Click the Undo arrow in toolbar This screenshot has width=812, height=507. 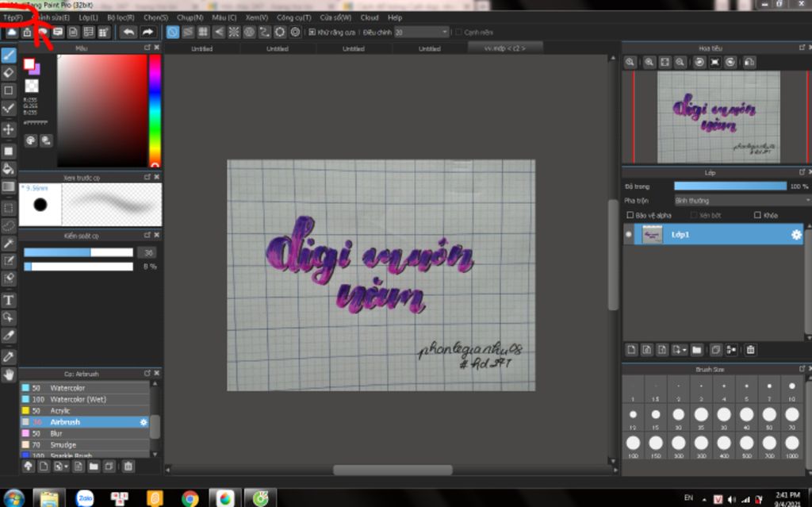coord(128,33)
